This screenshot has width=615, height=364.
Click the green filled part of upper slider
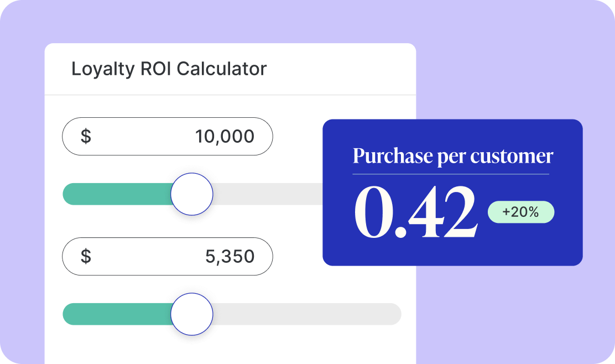[116, 194]
